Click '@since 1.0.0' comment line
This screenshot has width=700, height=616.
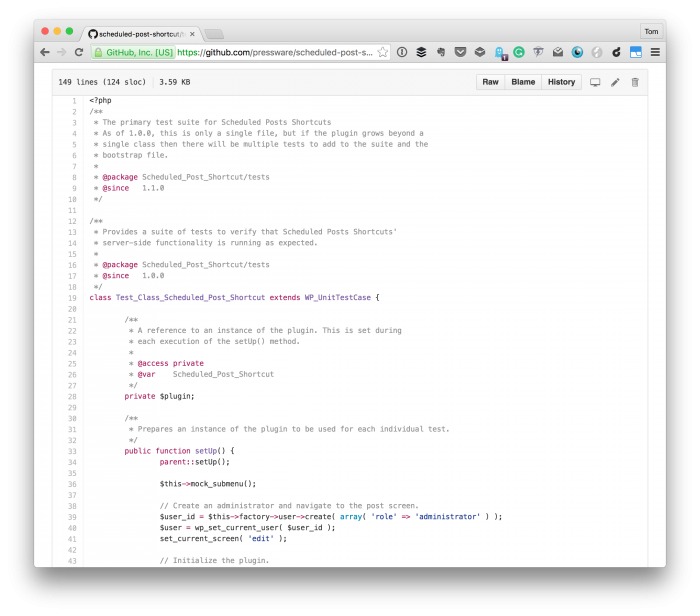pyautogui.click(x=133, y=276)
